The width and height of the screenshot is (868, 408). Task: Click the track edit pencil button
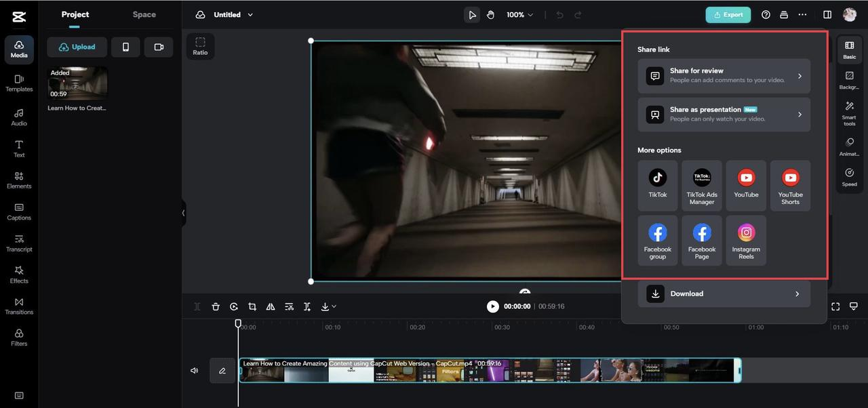click(222, 371)
